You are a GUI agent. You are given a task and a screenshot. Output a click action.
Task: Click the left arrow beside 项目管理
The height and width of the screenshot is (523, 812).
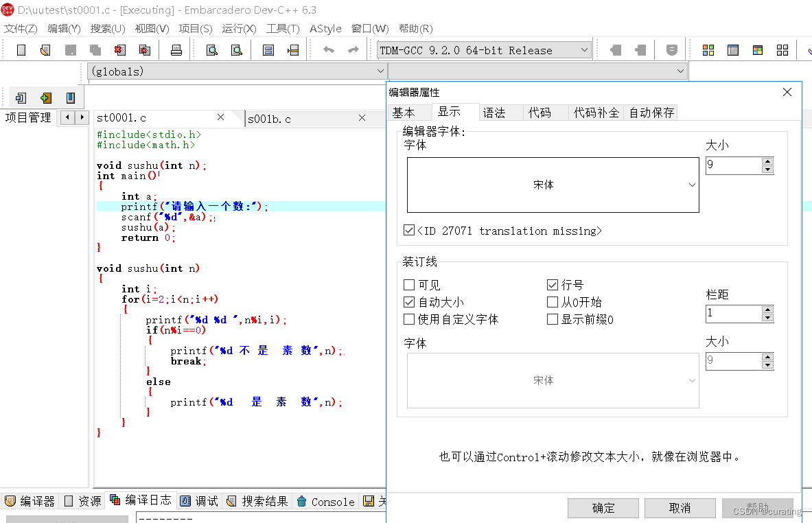point(68,117)
